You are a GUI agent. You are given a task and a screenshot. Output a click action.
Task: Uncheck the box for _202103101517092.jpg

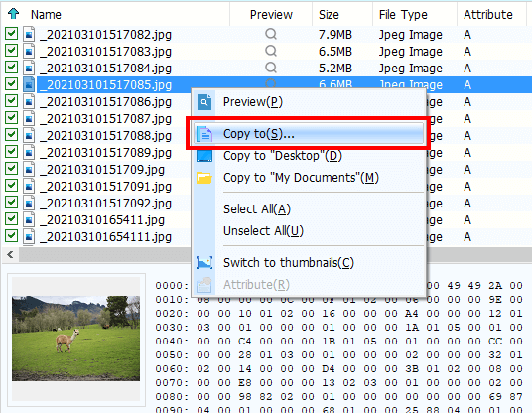click(x=11, y=203)
